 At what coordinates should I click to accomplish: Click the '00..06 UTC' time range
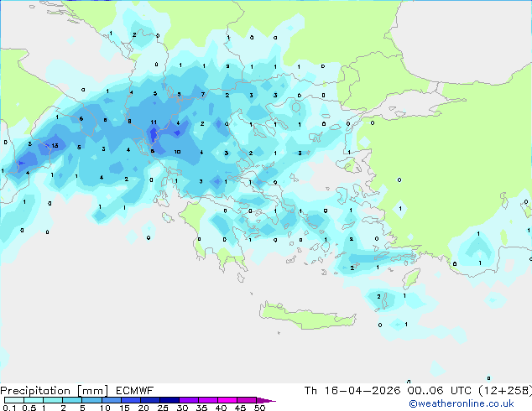[x=440, y=391]
